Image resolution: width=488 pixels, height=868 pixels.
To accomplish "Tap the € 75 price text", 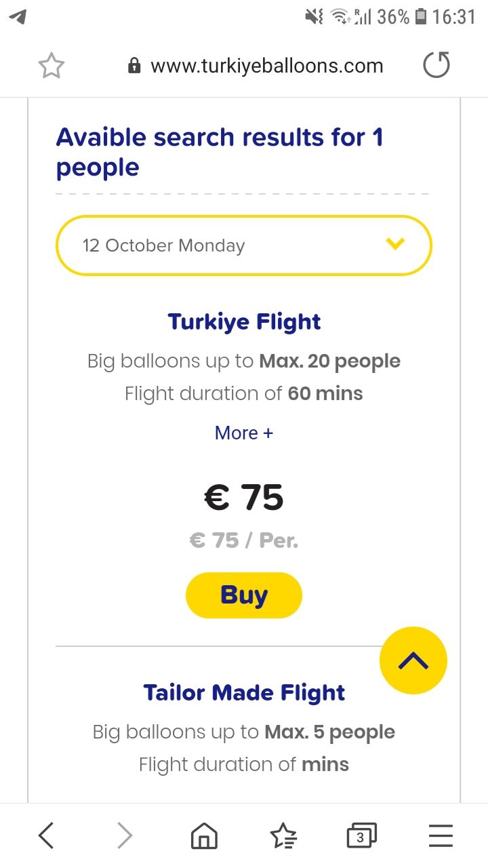I will 244,498.
